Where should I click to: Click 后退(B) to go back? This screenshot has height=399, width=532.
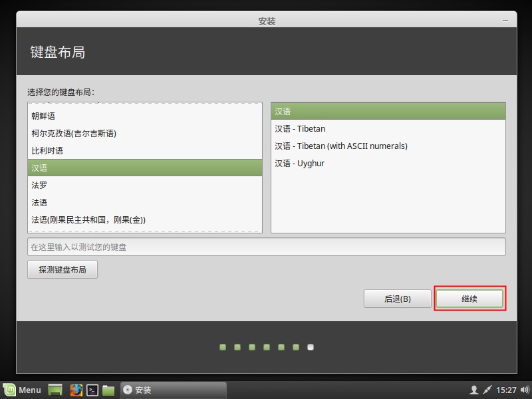pos(397,298)
